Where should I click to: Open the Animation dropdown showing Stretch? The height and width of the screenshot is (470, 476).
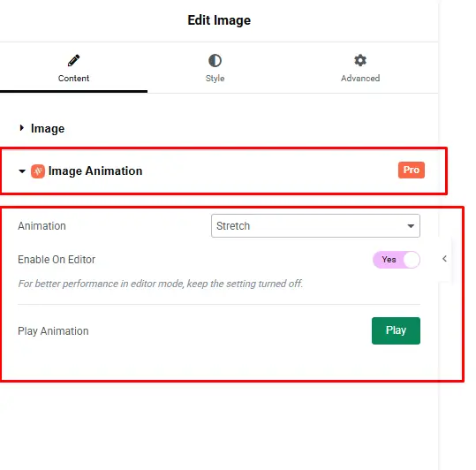click(316, 226)
